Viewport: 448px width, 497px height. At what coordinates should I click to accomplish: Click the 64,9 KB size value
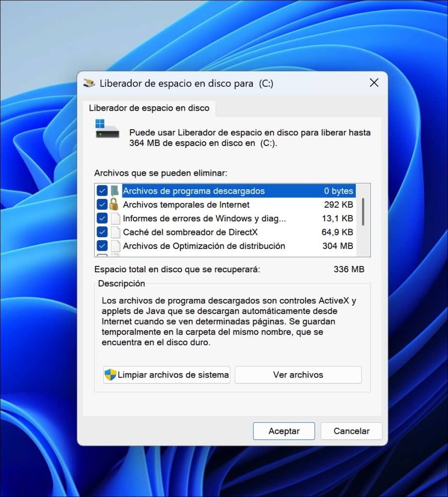337,232
